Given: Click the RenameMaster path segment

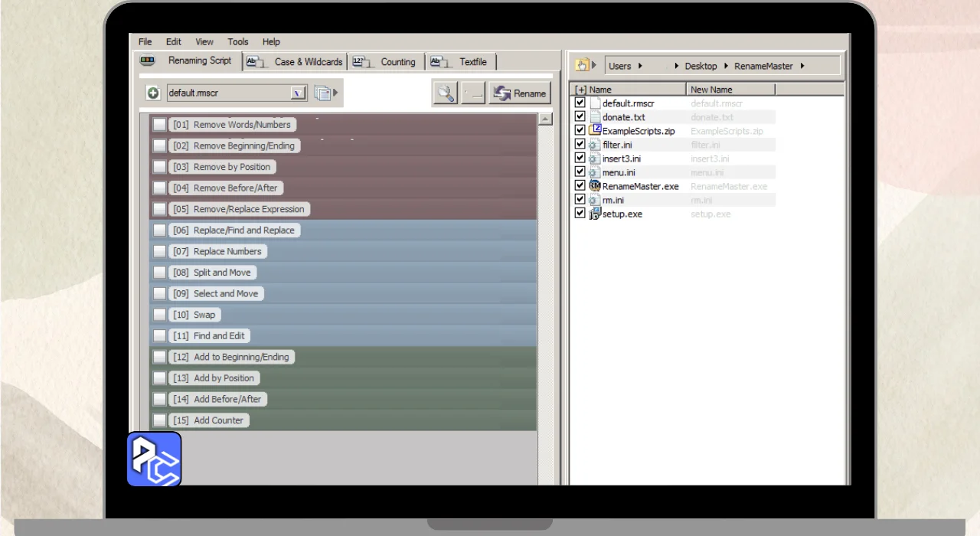Looking at the screenshot, I should point(763,66).
